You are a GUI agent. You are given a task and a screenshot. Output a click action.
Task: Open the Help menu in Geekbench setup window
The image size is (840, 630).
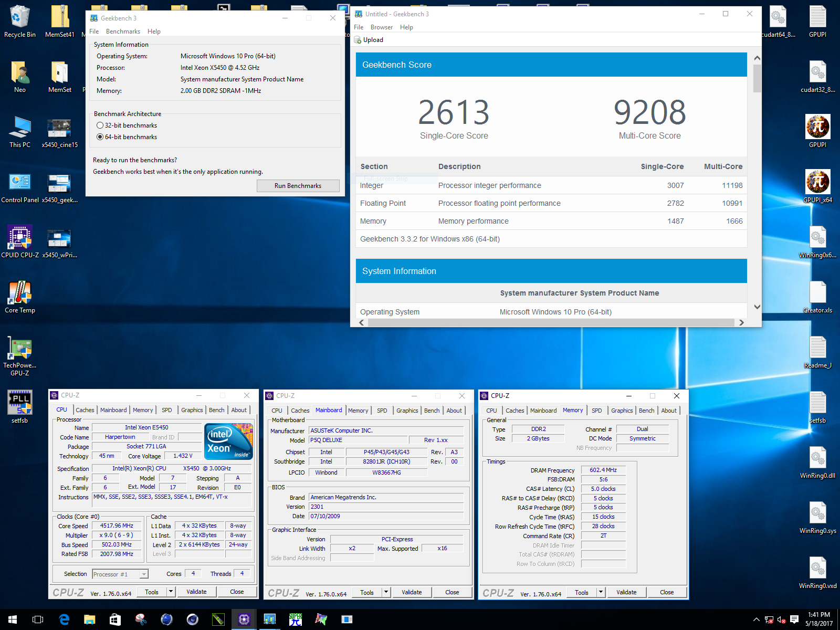pyautogui.click(x=154, y=31)
